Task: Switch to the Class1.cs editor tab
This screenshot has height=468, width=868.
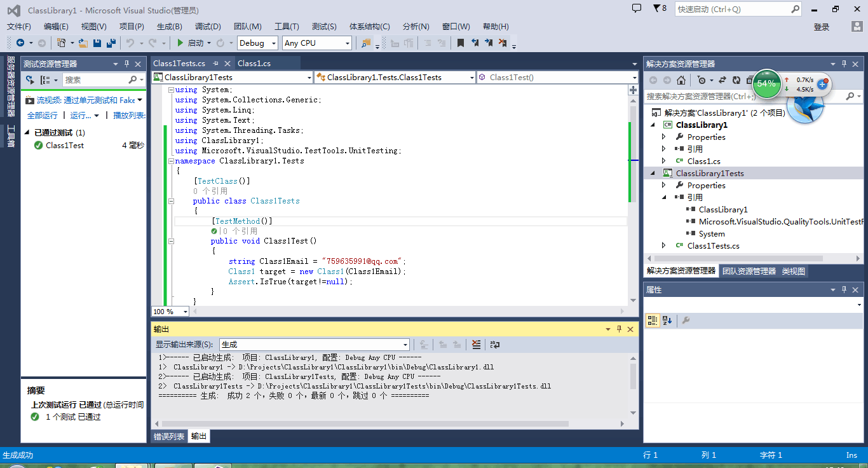Action: coord(254,64)
